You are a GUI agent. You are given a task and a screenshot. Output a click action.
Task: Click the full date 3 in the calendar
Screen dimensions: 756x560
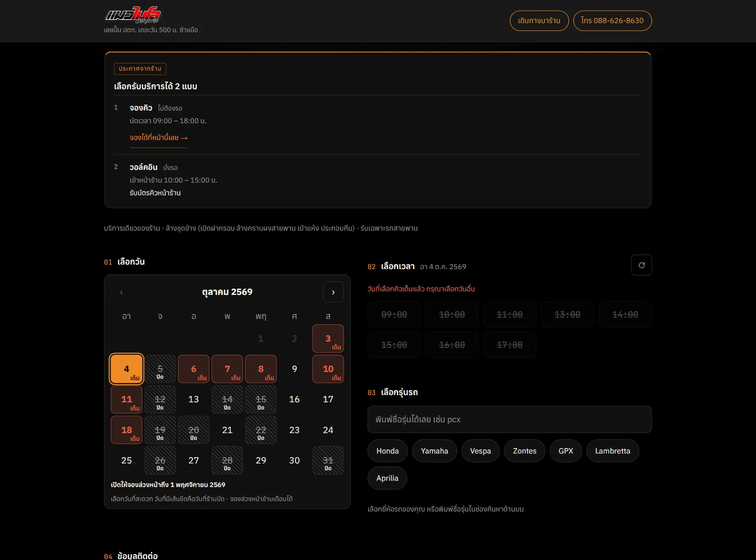(328, 338)
